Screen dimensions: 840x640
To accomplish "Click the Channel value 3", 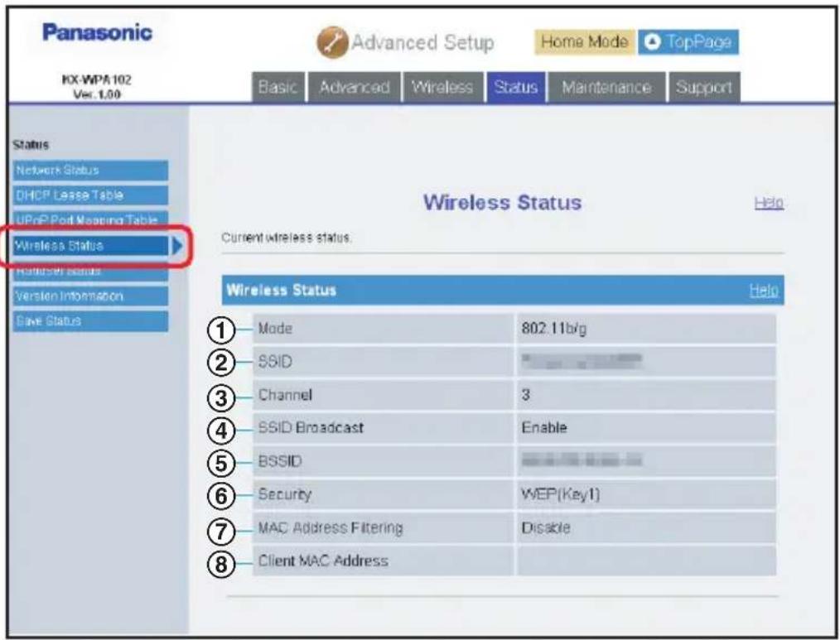I will 525,395.
